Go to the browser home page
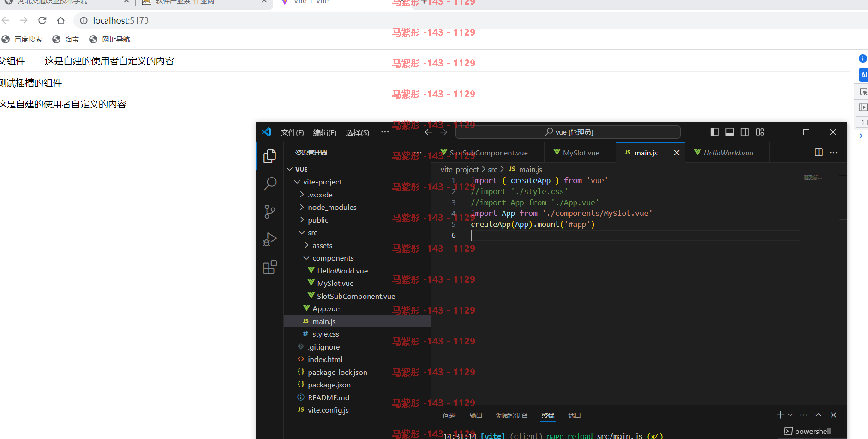Viewport: 868px width, 439px height. click(x=60, y=20)
